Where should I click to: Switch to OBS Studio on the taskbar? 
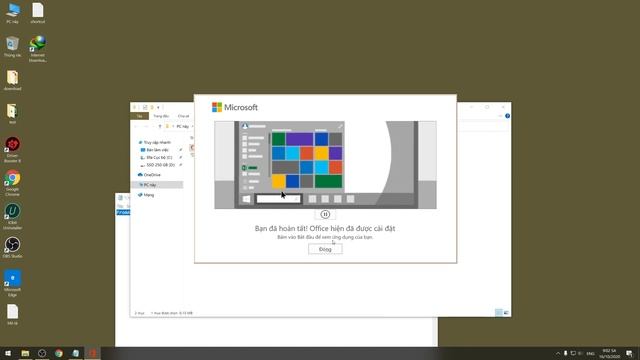click(42, 353)
